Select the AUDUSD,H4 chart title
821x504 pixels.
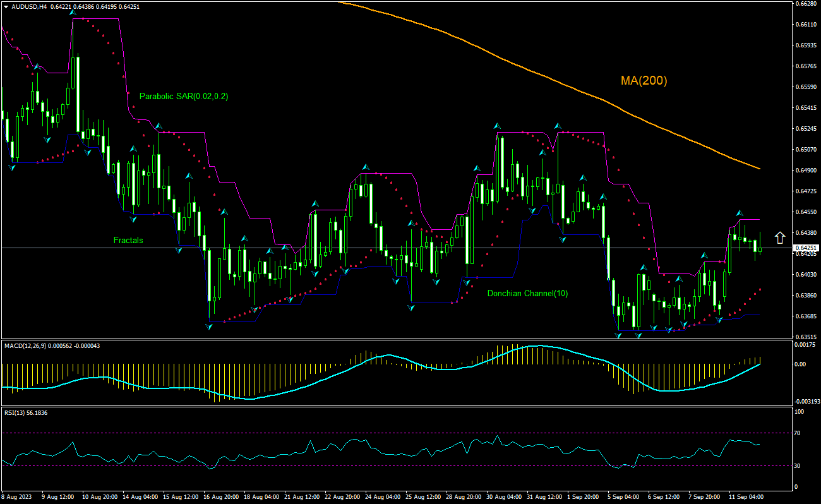click(29, 6)
